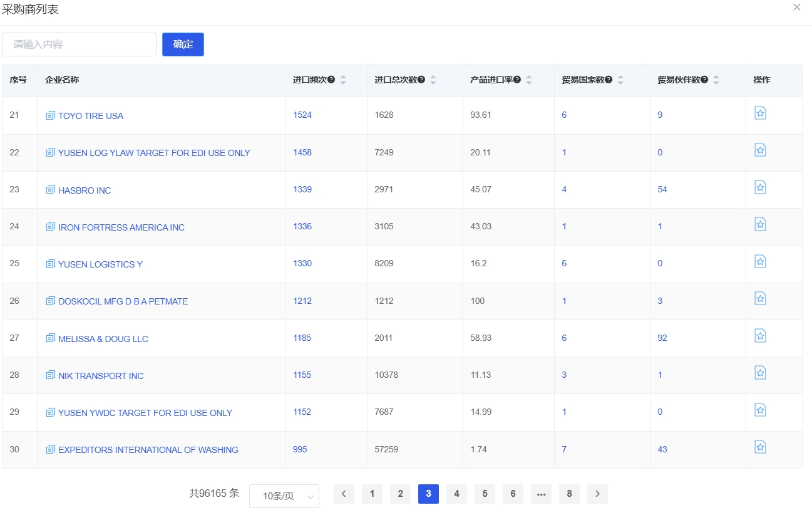The width and height of the screenshot is (812, 515).
Task: Click trade country count 7
Action: coord(564,449)
